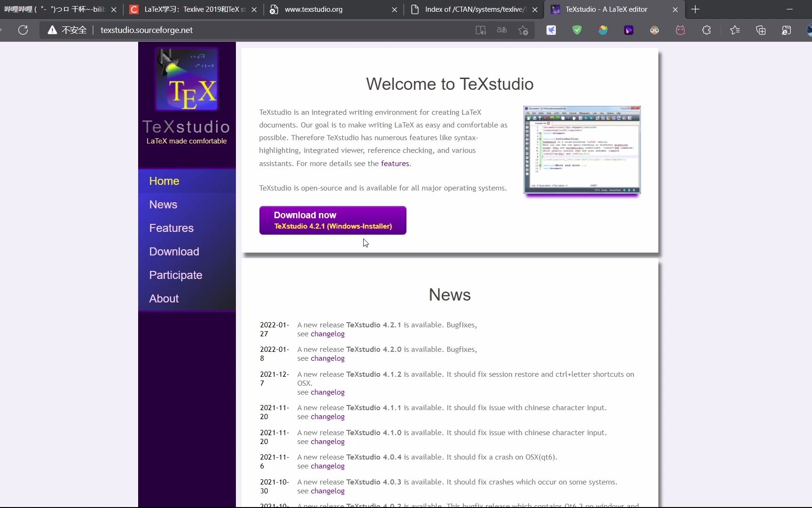The width and height of the screenshot is (812, 508).
Task: Click the date 2022-01-27 news entry
Action: click(x=274, y=329)
